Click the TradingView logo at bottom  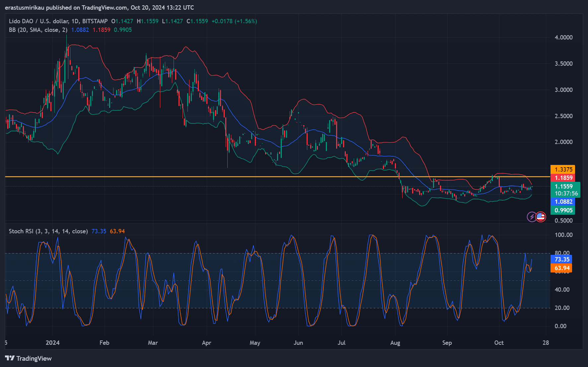(28, 358)
